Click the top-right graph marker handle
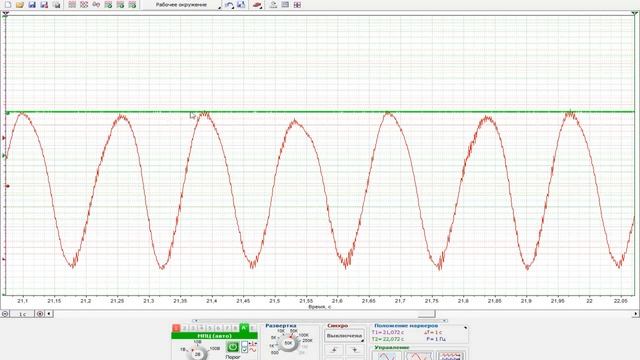 pos(635,14)
